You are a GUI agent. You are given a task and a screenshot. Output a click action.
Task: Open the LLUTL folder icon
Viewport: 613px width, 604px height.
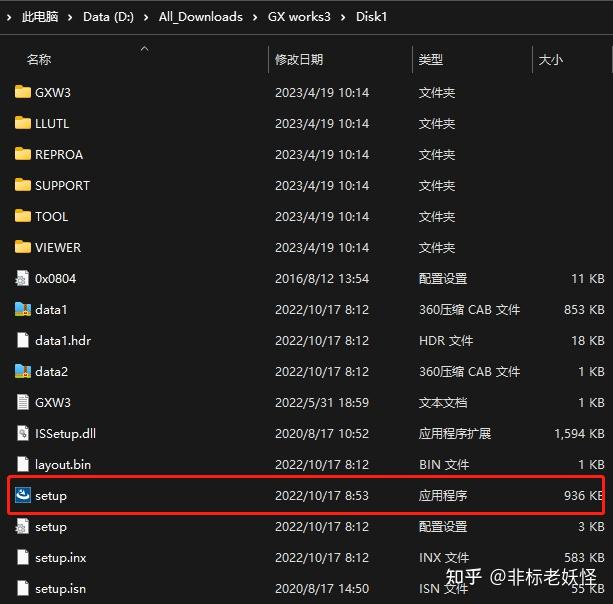point(23,123)
